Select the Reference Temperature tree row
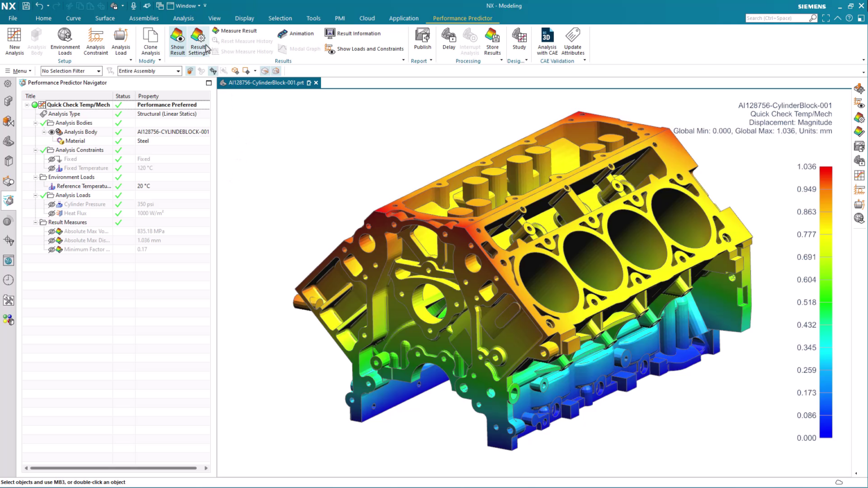 (116, 186)
